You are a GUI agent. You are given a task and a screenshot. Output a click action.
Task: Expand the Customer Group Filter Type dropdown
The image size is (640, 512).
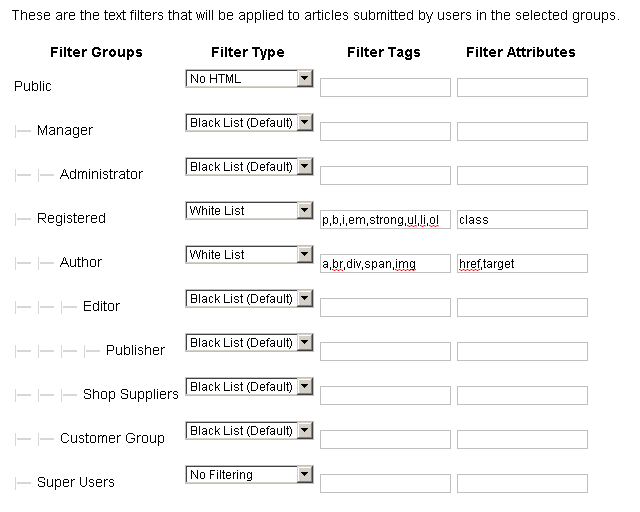[250, 431]
